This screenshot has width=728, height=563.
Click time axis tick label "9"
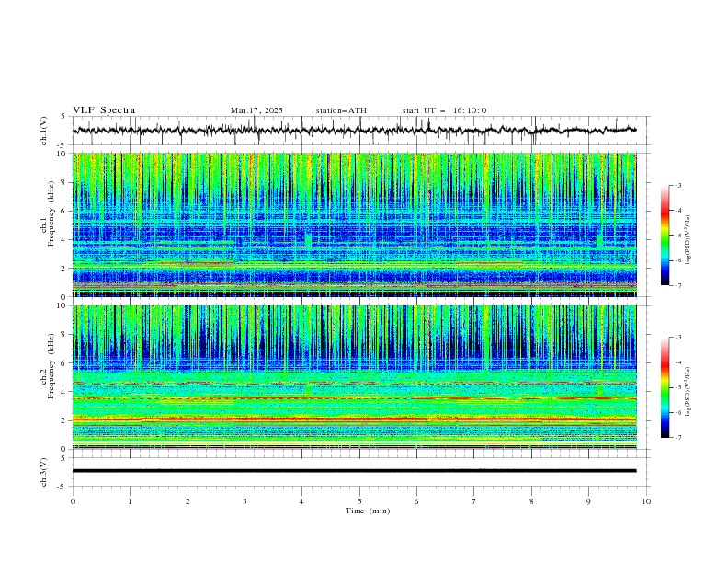coord(588,501)
